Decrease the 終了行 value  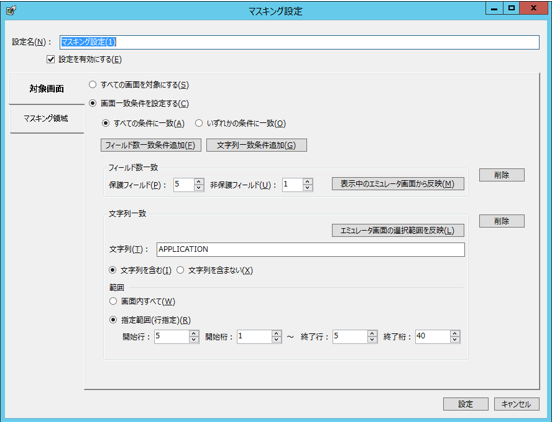click(x=372, y=340)
